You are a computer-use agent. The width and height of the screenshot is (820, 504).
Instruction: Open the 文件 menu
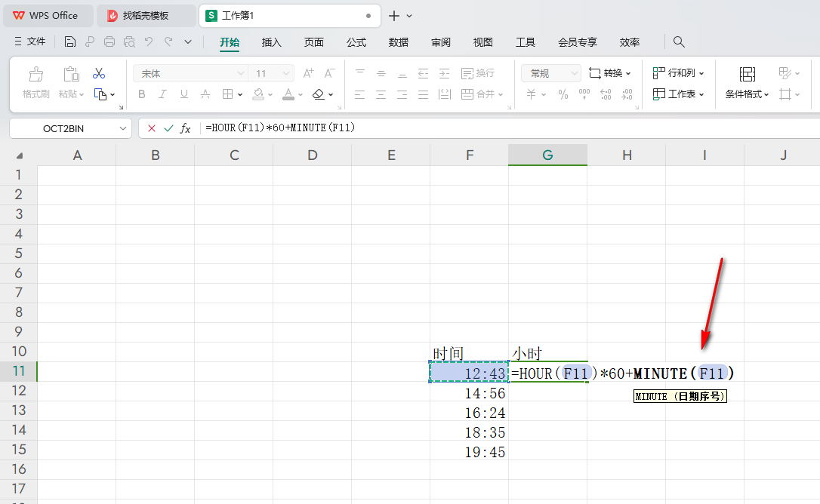(30, 42)
